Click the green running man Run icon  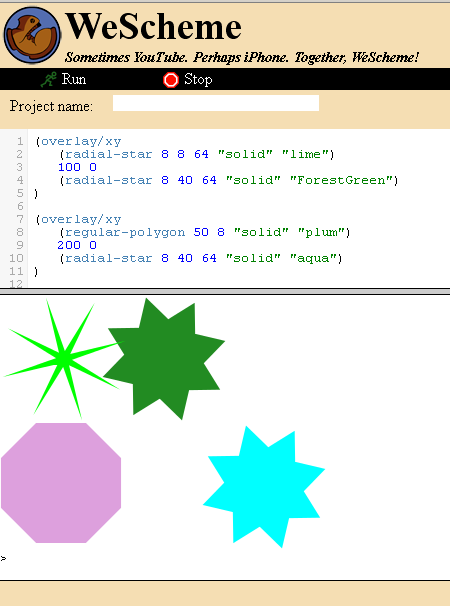(49, 80)
